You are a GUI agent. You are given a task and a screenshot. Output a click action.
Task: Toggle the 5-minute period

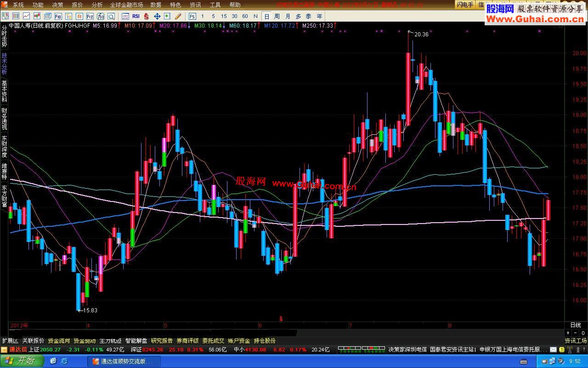coord(213,16)
